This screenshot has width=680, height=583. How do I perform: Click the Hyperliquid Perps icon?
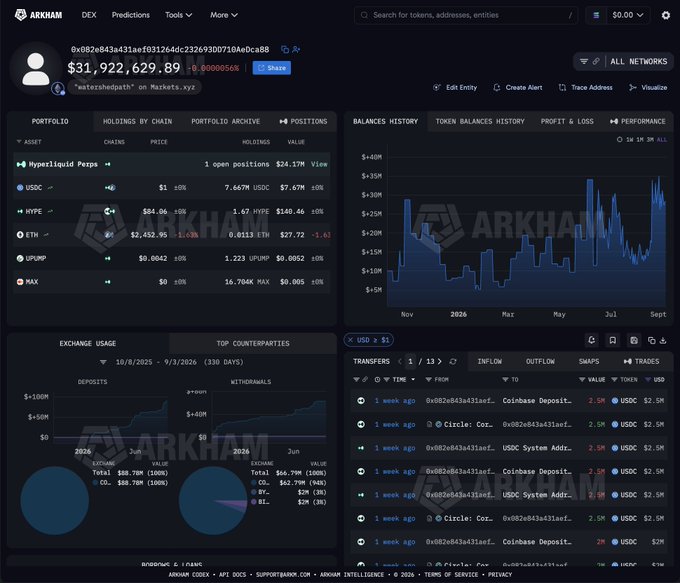pyautogui.click(x=21, y=164)
